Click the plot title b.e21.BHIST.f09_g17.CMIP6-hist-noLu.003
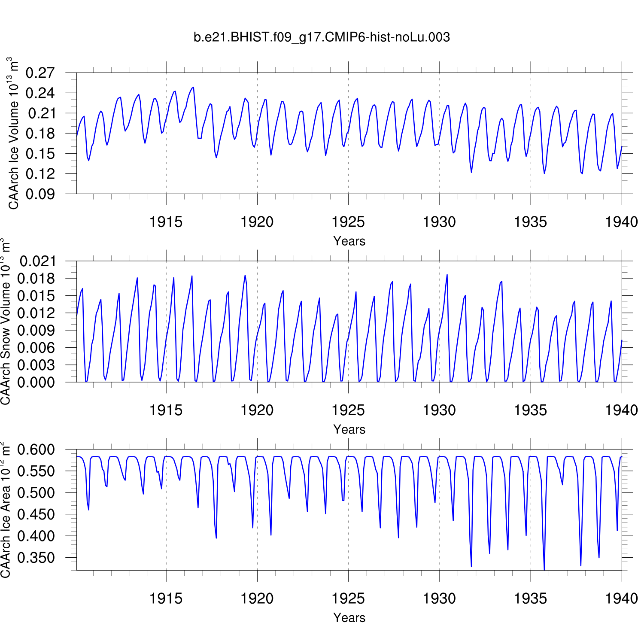 click(x=322, y=37)
